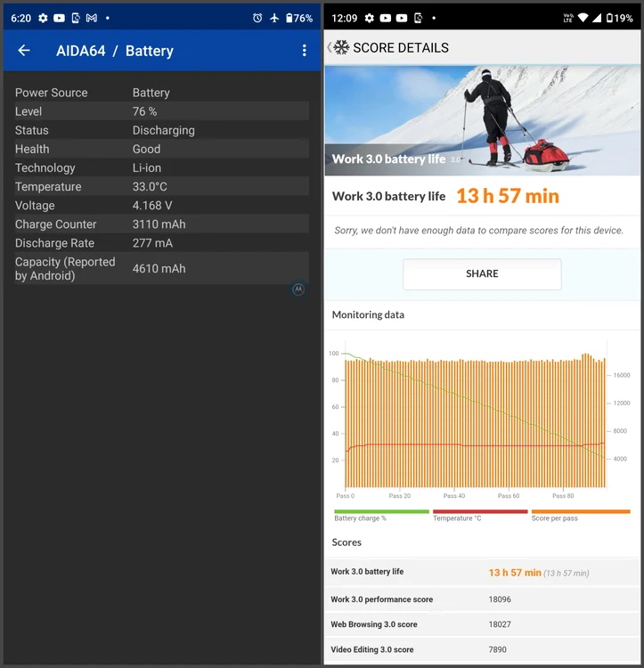644x668 pixels.
Task: Tap the AIDA64 / Battery title
Action: (x=115, y=51)
